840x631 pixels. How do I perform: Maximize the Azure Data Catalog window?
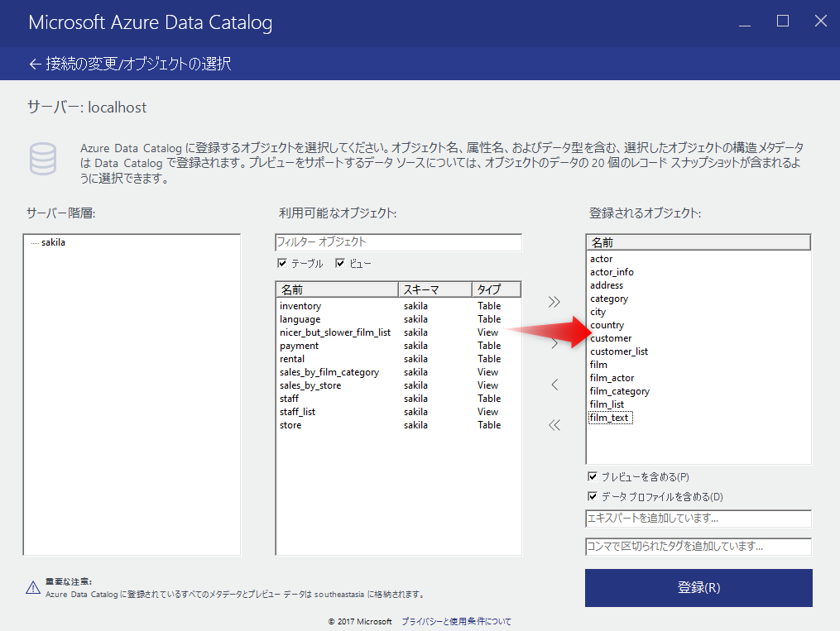[783, 22]
